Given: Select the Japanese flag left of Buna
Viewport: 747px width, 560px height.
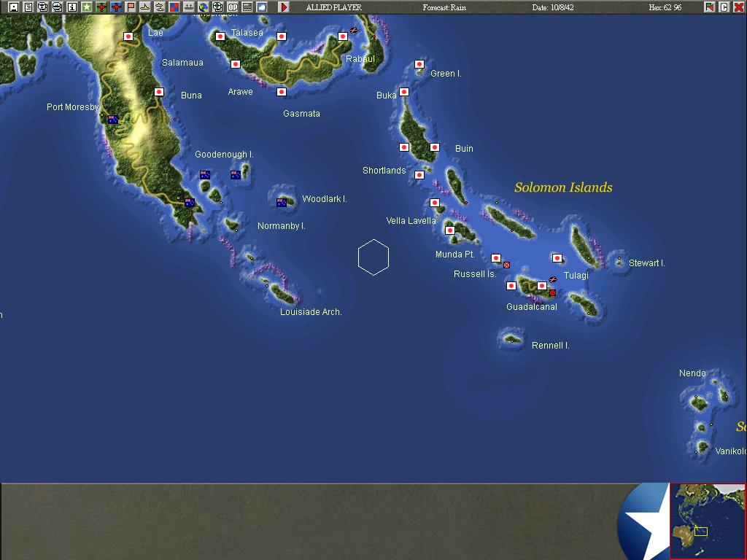Looking at the screenshot, I should point(159,92).
